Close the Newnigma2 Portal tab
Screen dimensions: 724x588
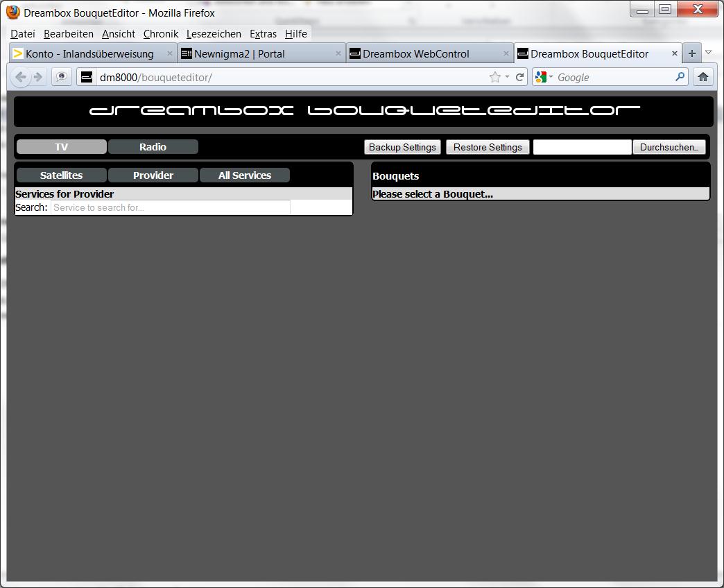click(339, 53)
